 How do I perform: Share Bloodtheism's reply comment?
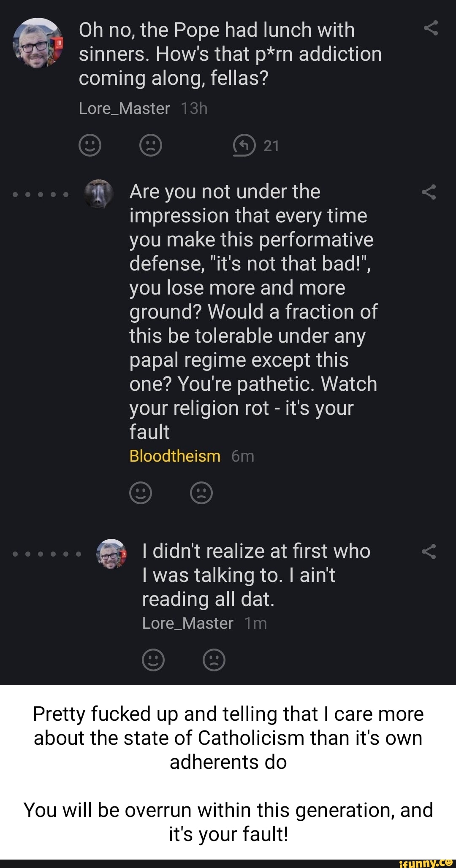(429, 192)
